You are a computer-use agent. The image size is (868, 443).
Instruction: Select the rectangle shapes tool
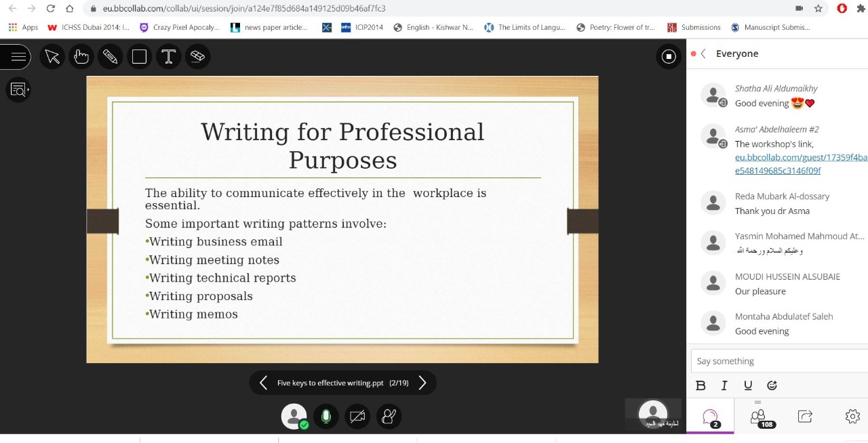point(139,57)
